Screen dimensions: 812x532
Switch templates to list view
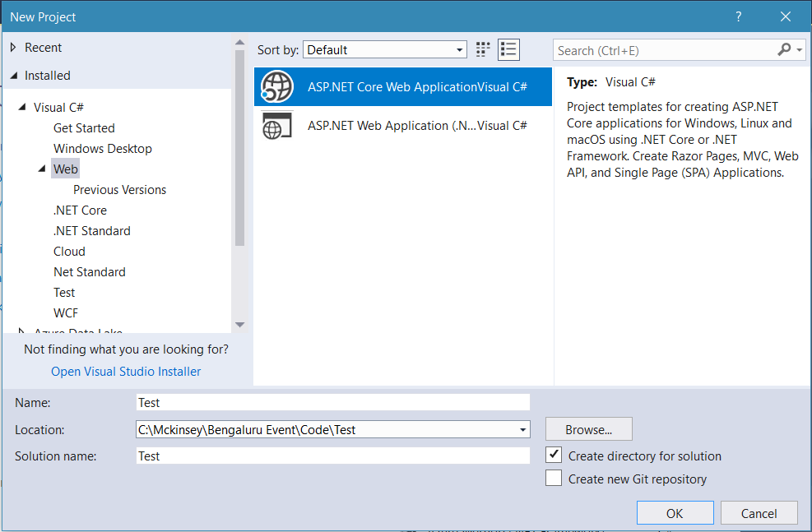tap(508, 49)
